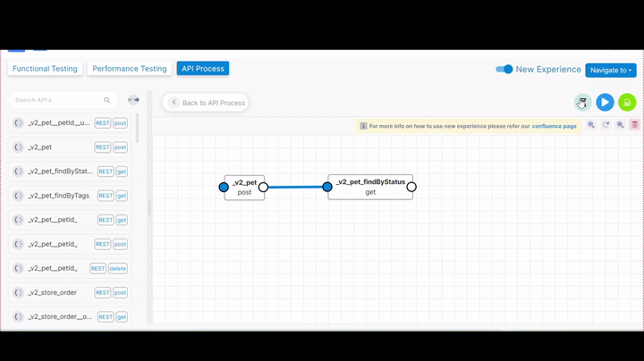Open the Performance Testing tab

(x=130, y=69)
